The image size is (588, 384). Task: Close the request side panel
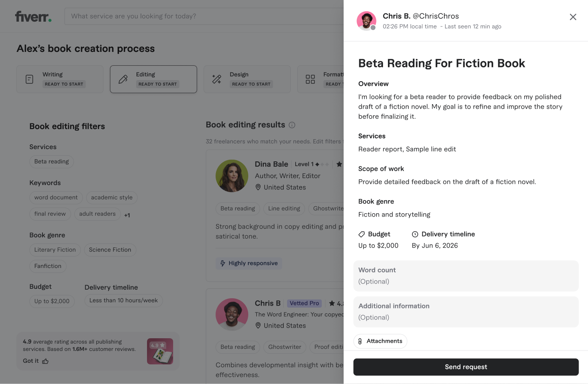pos(573,17)
